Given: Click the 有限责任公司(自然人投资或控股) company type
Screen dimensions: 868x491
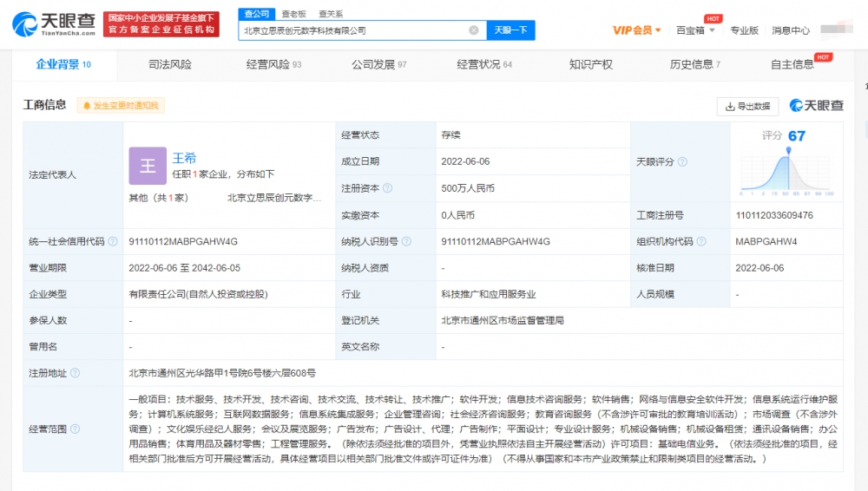Looking at the screenshot, I should point(198,294).
